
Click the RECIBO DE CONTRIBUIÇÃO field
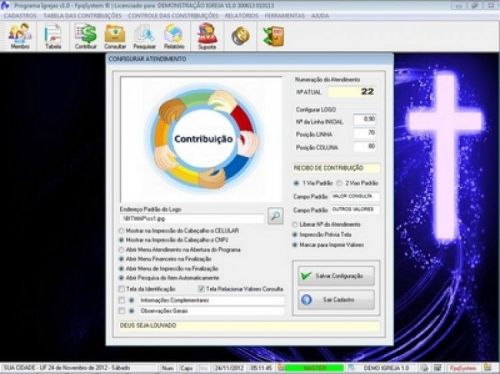tap(336, 168)
